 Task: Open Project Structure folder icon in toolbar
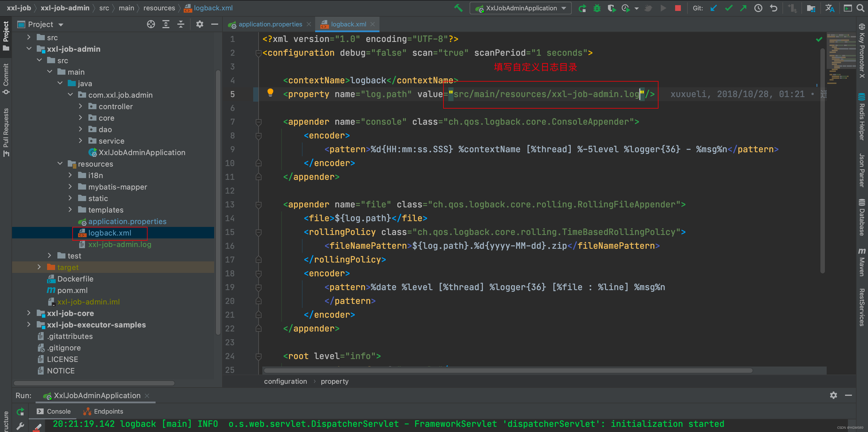[811, 8]
